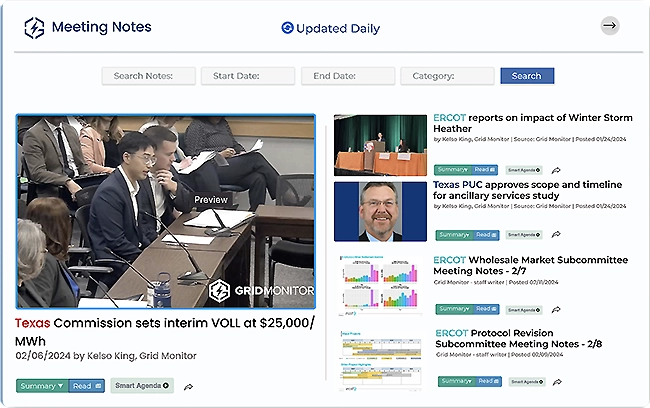This screenshot has width=650, height=408.
Task: Open the Wholesale Market Subcommittee charts thumbnail
Action: coord(380,286)
